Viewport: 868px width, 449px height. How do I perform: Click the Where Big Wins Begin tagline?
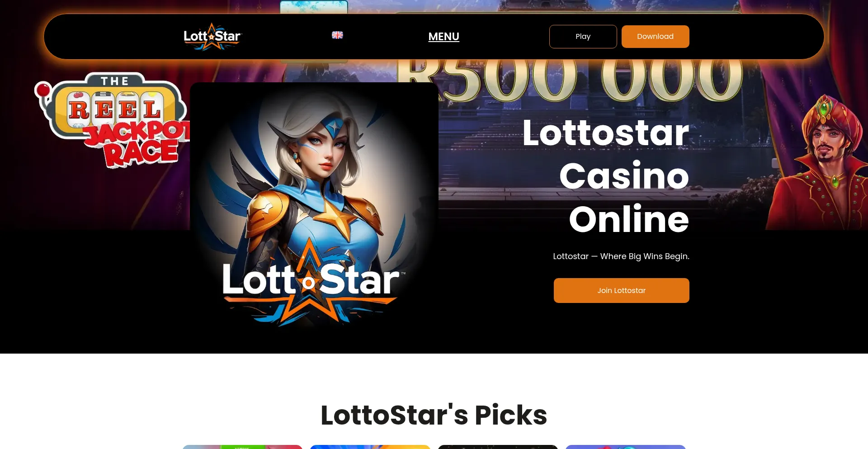point(621,256)
